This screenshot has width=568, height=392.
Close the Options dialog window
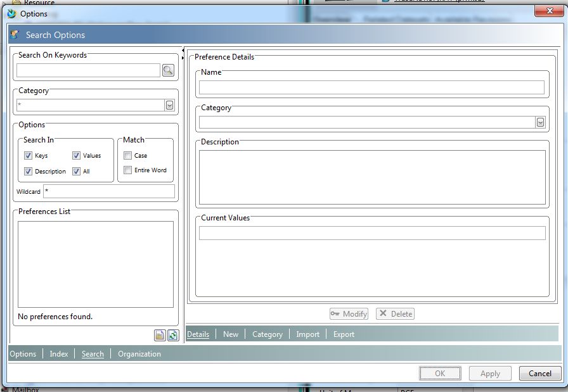[549, 11]
